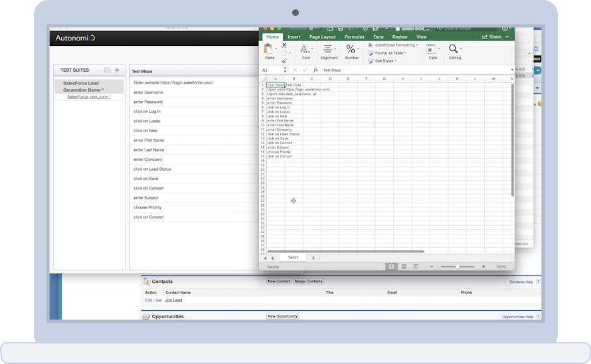Click the add sheet plus icon
Viewport: 591px width, 364px height.
click(313, 258)
